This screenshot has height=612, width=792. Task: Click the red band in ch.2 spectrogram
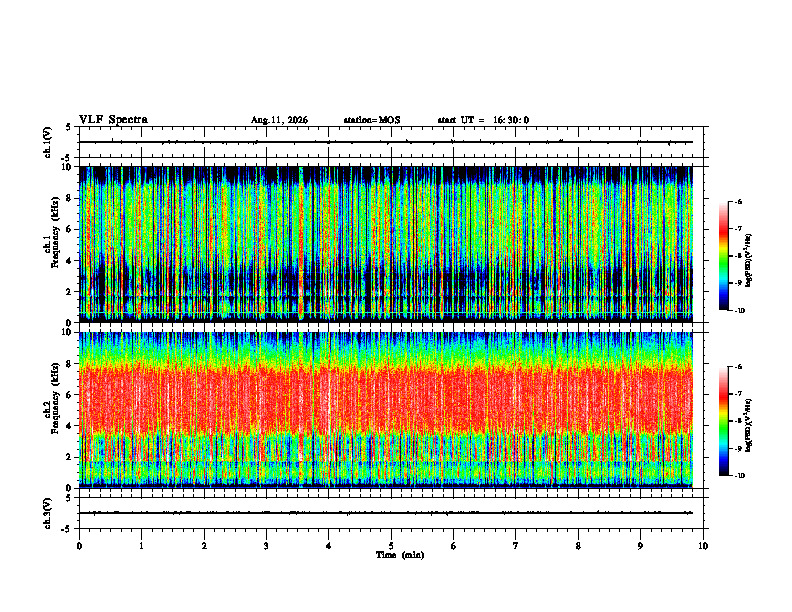[386, 400]
